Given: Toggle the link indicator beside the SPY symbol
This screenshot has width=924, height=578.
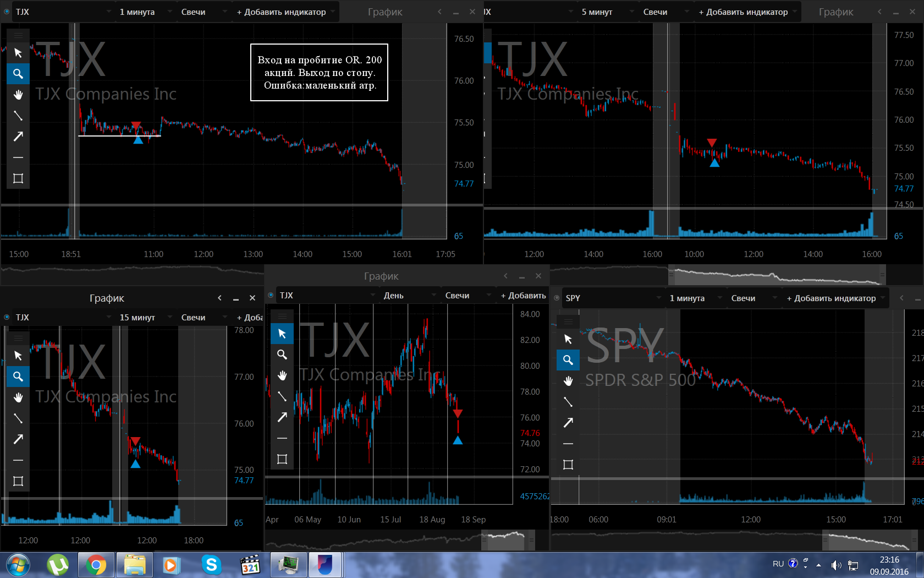Looking at the screenshot, I should 557,298.
